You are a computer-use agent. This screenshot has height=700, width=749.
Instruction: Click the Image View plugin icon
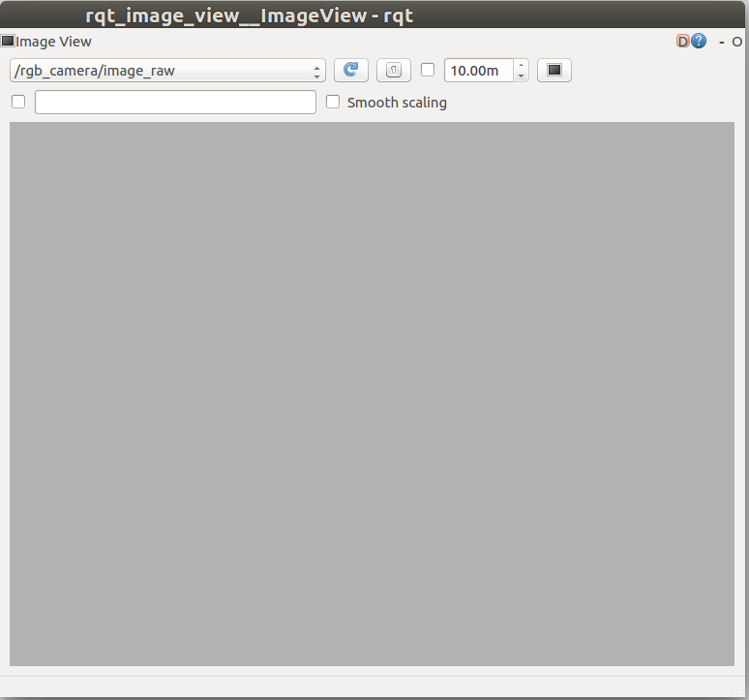(8, 42)
